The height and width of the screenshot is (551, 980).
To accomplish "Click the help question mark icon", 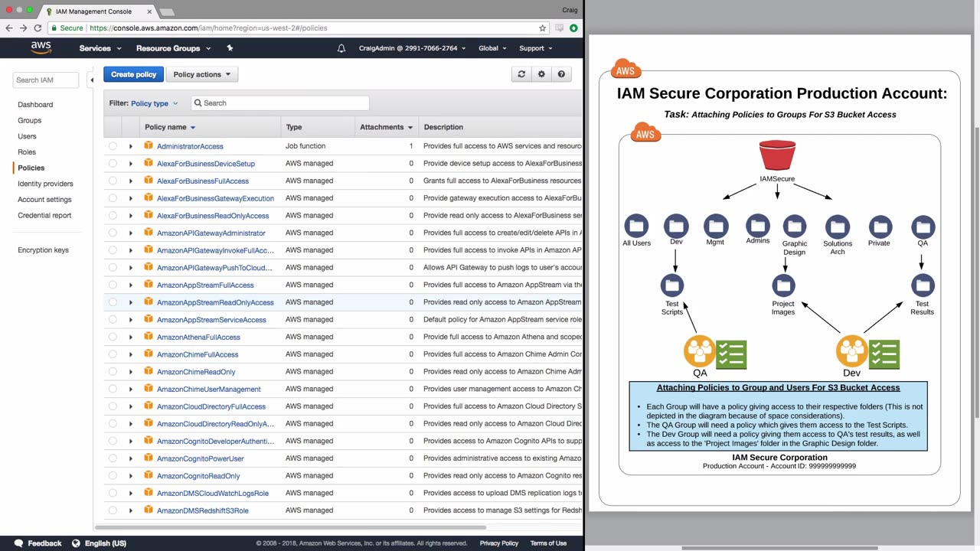I will click(561, 74).
